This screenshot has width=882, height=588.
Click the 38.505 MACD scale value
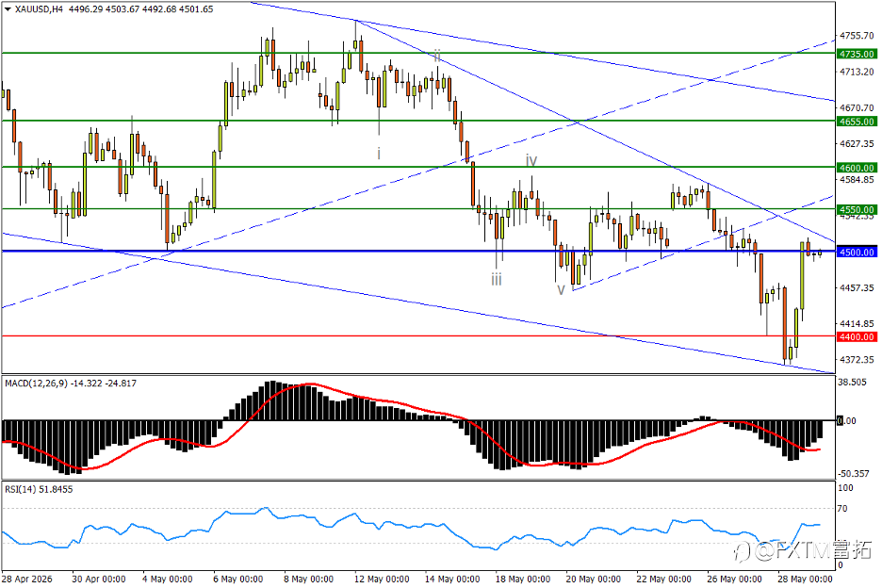tap(852, 382)
